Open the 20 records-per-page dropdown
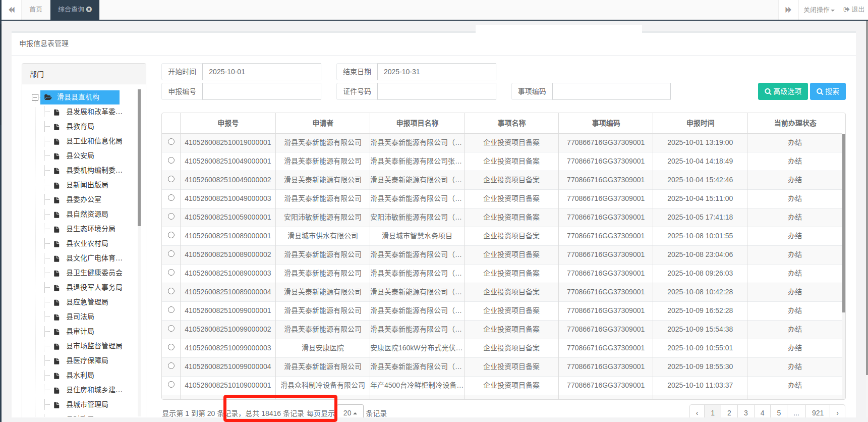 click(350, 413)
